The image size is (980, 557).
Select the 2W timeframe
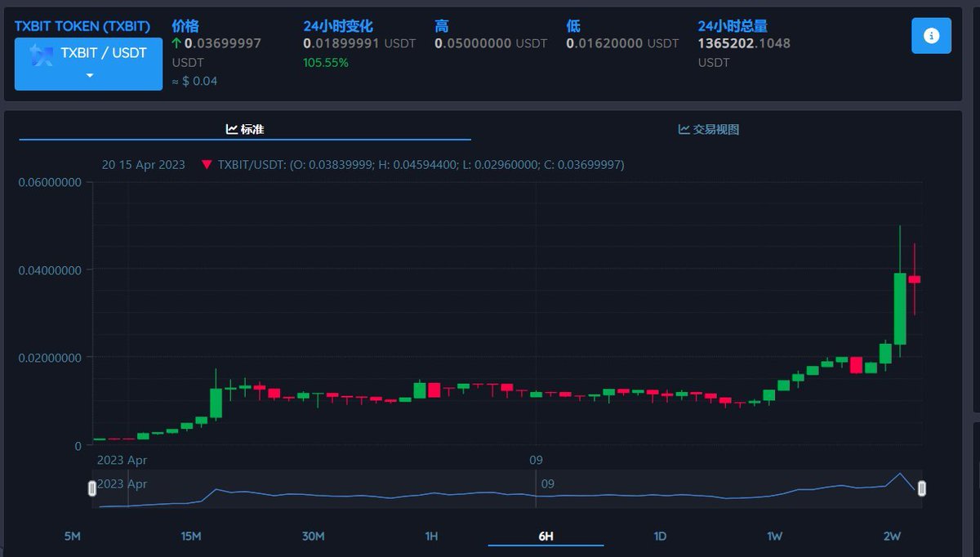(892, 537)
